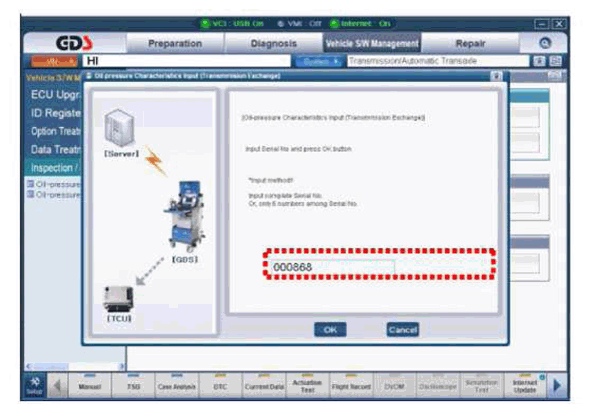Image resolution: width=592 pixels, height=413 pixels.
Task: Click the last small icon right of system field
Action: click(x=555, y=61)
